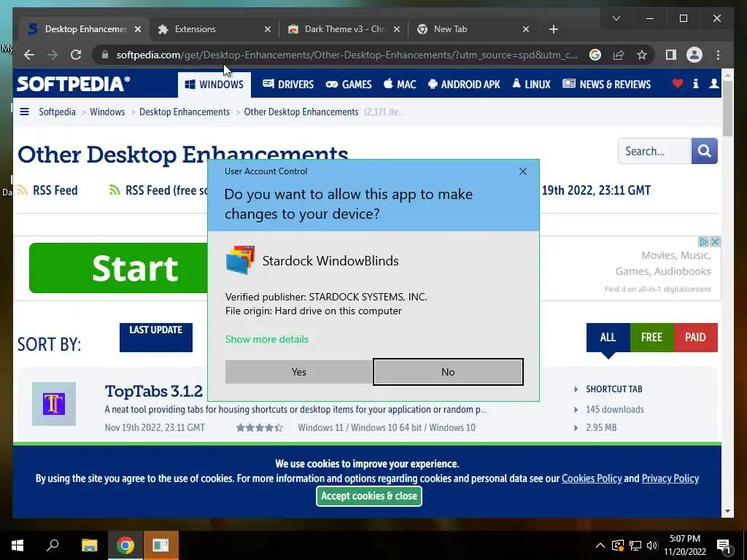Share this page via share icon
747x560 pixels.
(619, 55)
